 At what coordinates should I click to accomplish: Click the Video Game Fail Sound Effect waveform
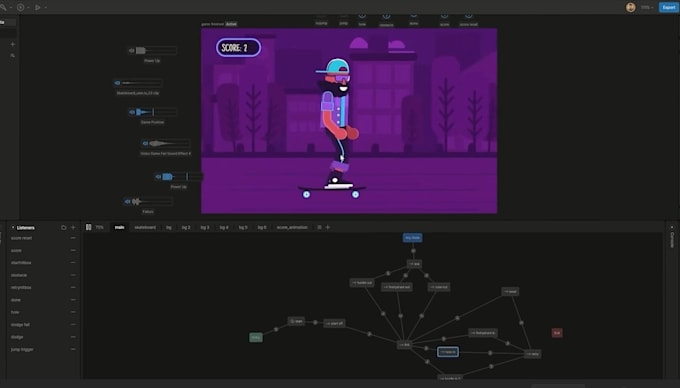tap(169, 143)
